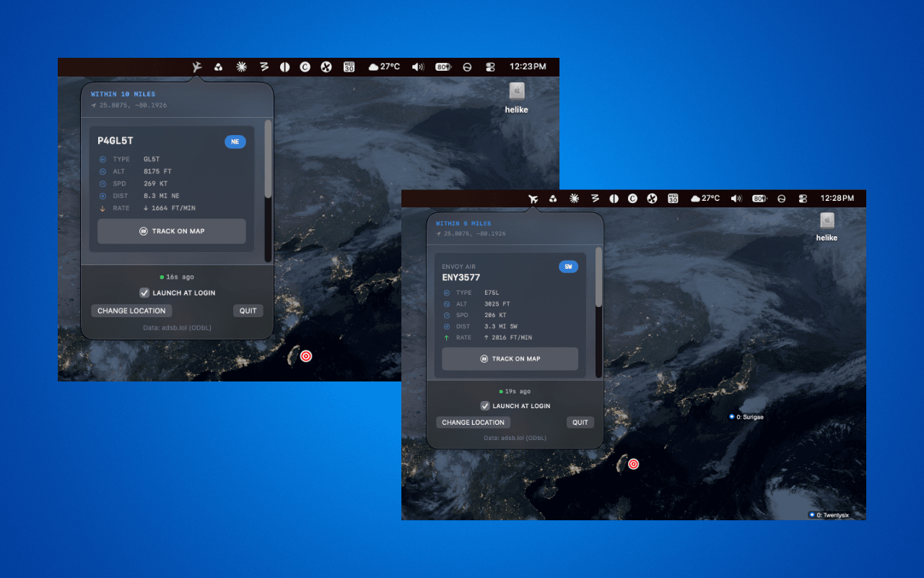This screenshot has width=924, height=578.
Task: Click Track on Map for flight ENY3577
Action: click(510, 359)
